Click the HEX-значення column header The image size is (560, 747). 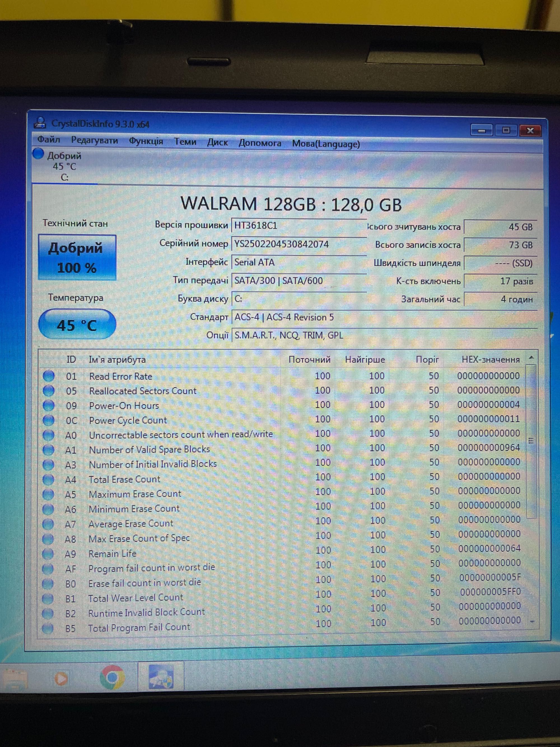click(x=491, y=359)
